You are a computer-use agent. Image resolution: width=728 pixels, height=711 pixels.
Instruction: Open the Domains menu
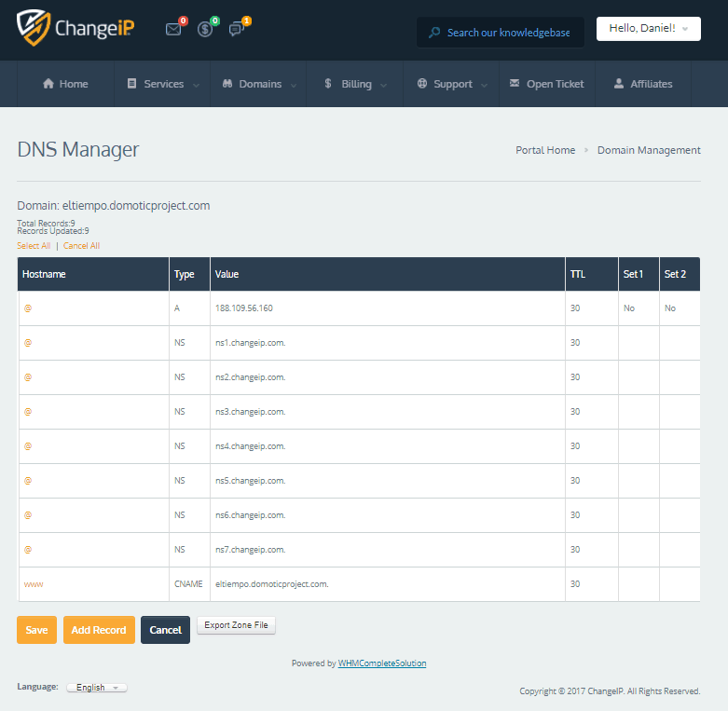coord(258,84)
